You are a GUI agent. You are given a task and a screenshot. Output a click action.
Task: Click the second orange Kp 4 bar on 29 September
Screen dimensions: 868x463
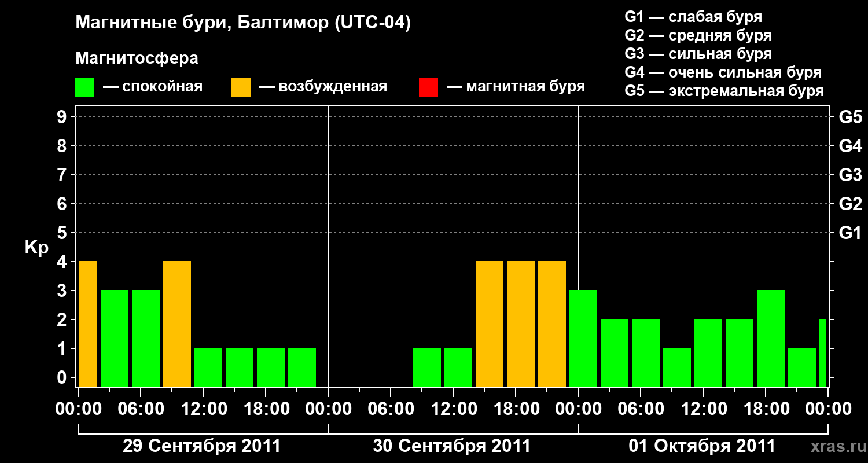[177, 324]
